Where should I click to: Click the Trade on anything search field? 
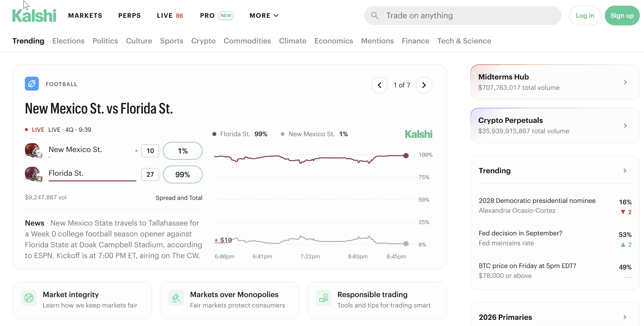[x=462, y=16]
